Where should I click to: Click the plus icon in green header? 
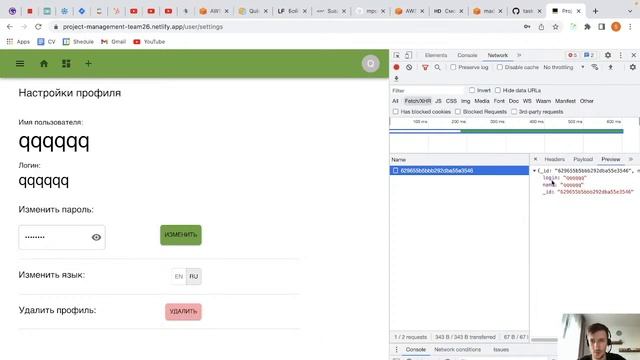point(88,64)
